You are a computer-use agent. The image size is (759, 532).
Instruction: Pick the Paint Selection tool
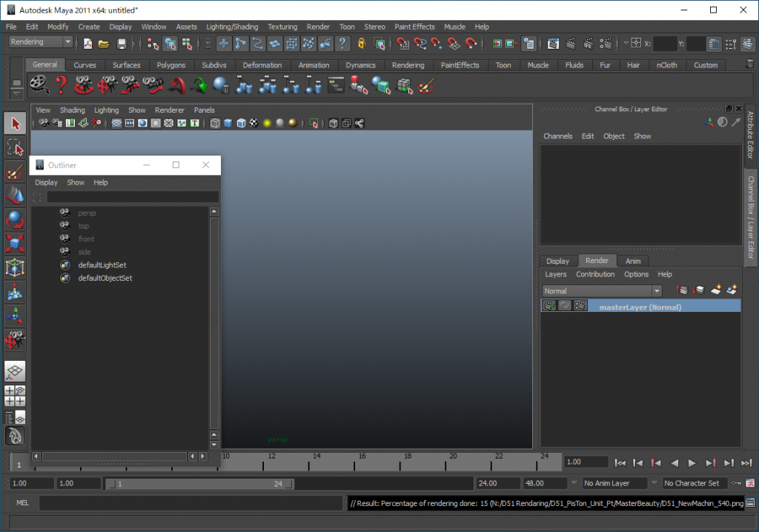point(15,173)
